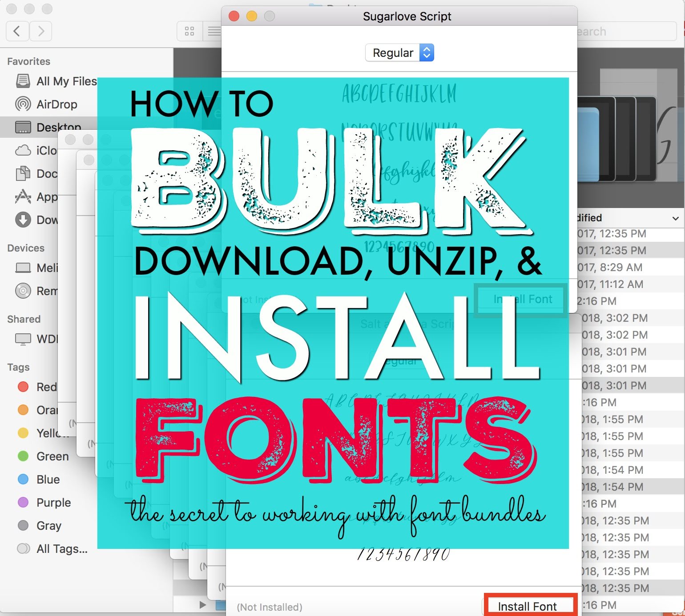The width and height of the screenshot is (685, 616).
Task: Open AirDrop in Finder sidebar
Action: [46, 104]
